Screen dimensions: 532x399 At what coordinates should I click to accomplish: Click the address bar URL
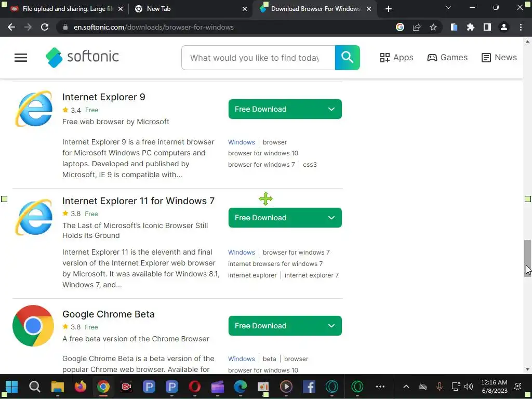(x=153, y=27)
